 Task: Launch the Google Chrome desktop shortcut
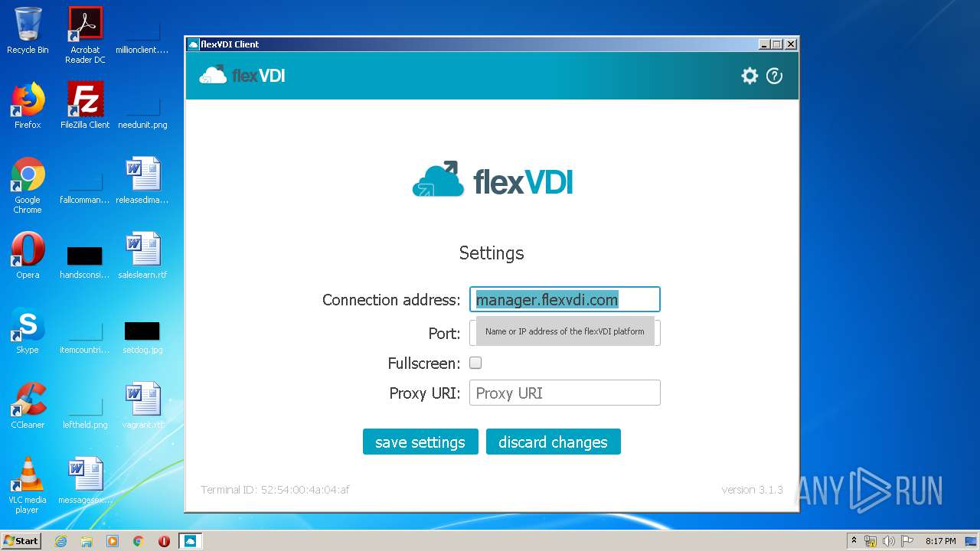tap(28, 185)
